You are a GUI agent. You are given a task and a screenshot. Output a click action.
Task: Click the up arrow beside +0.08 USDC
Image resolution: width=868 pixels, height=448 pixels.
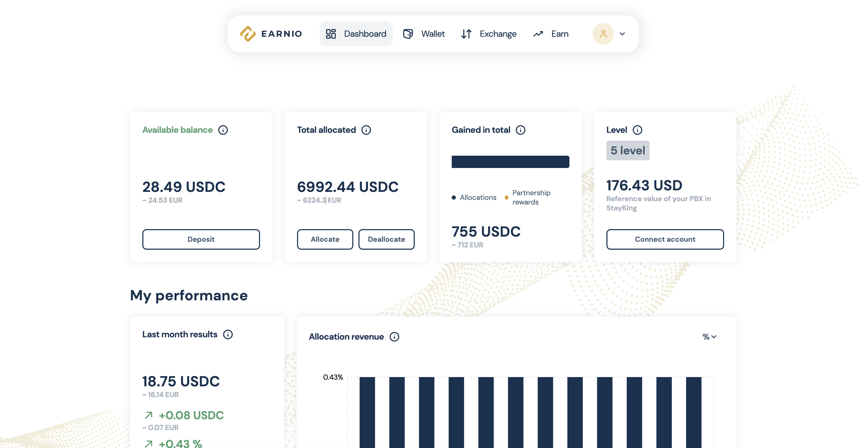click(149, 415)
